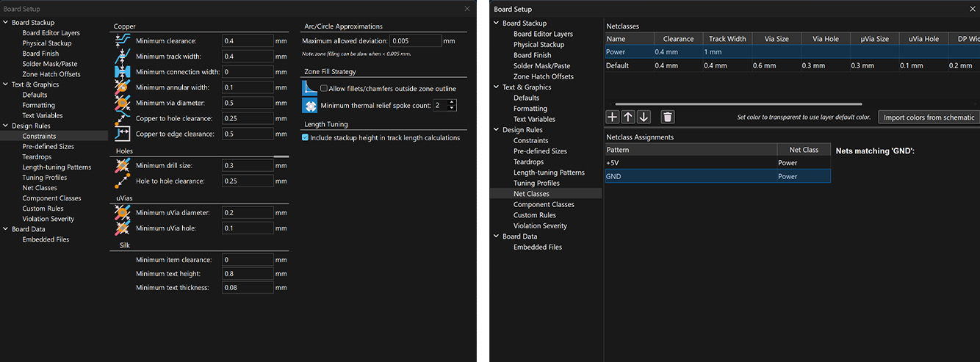
Task: Move selected netclass up with arrow button
Action: pos(628,117)
